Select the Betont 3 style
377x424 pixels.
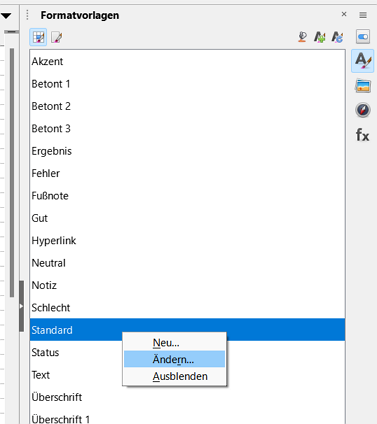187,129
